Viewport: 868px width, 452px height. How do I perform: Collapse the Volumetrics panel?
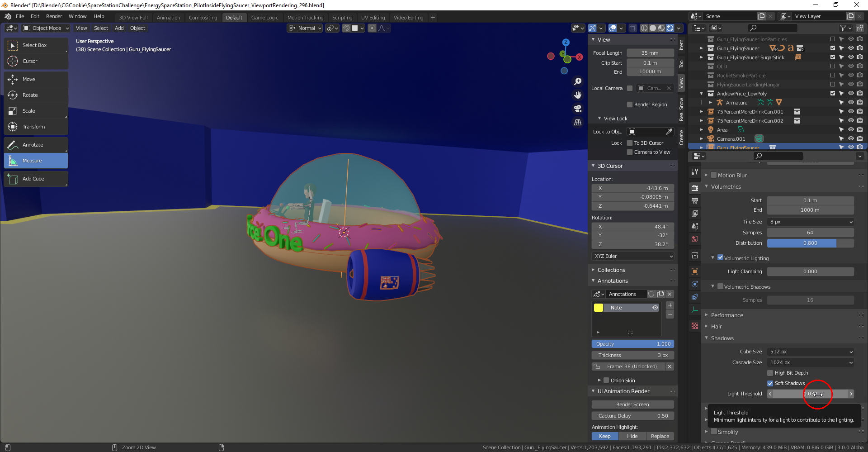pos(726,187)
